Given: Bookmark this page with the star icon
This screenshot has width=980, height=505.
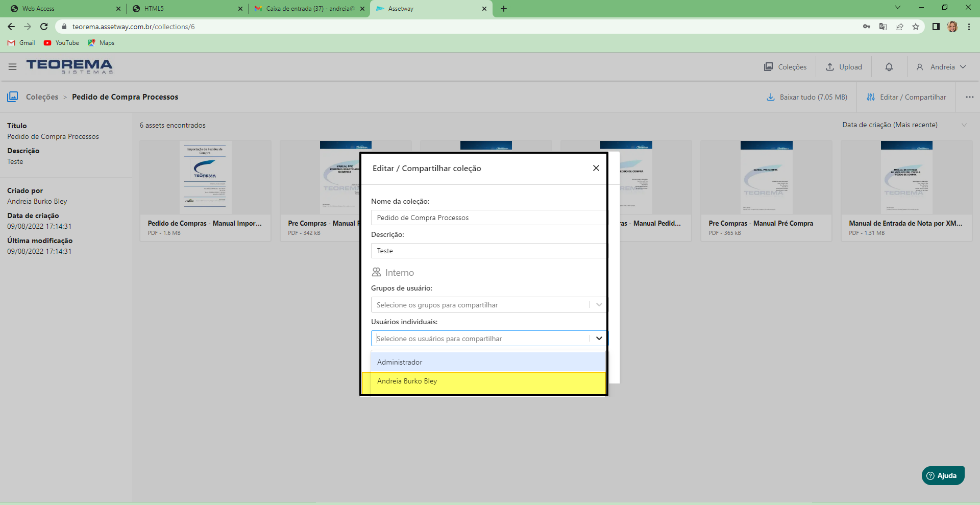Looking at the screenshot, I should point(916,27).
